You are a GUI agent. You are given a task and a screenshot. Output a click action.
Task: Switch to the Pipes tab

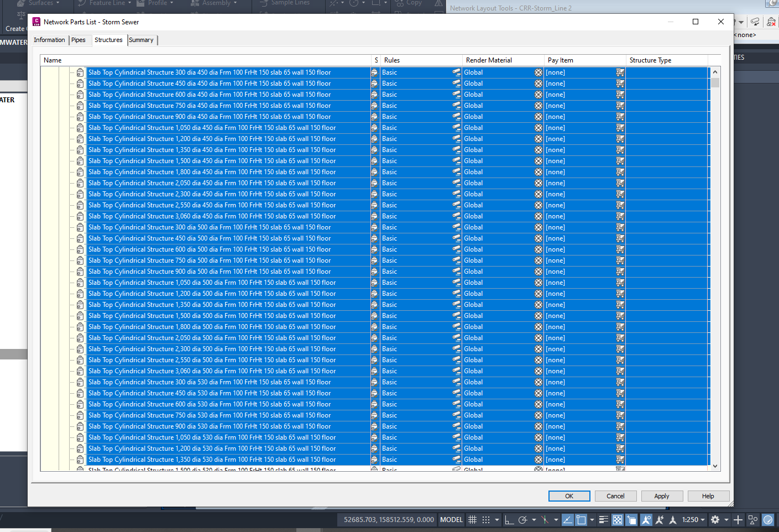click(79, 40)
